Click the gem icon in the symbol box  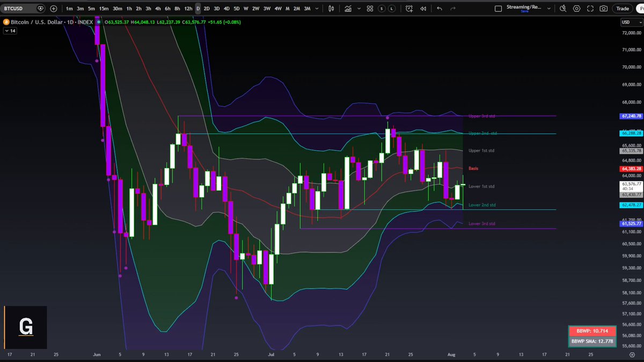coord(41,9)
